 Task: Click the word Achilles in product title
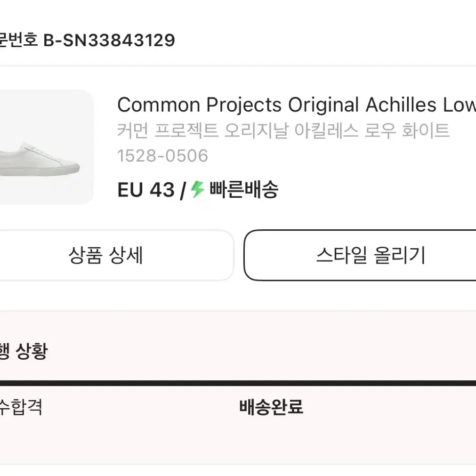tap(401, 105)
